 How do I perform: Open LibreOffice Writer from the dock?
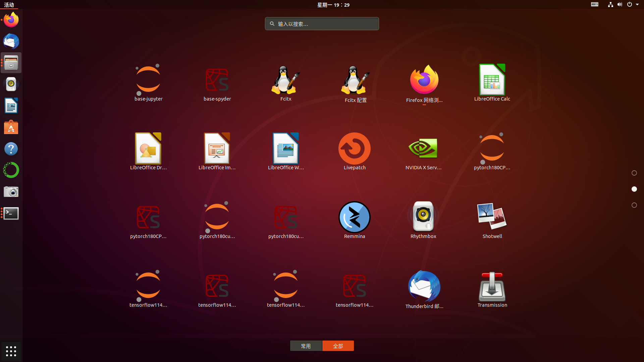click(x=11, y=106)
